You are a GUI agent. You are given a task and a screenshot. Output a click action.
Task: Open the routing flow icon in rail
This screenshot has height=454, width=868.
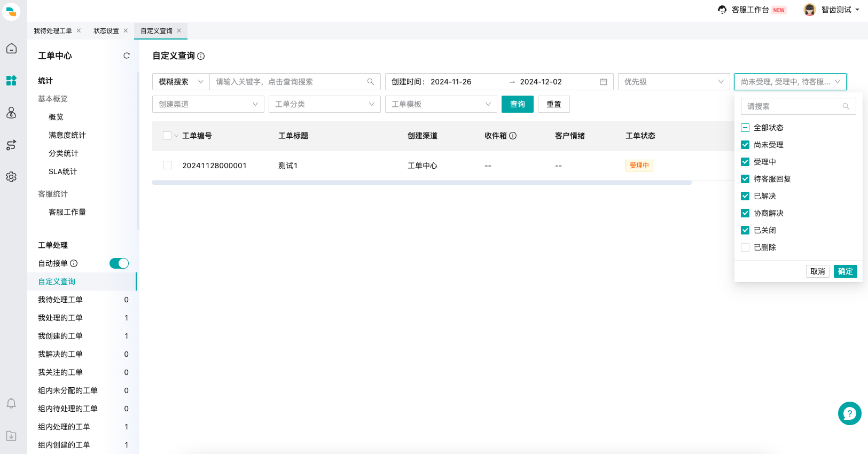(11, 145)
